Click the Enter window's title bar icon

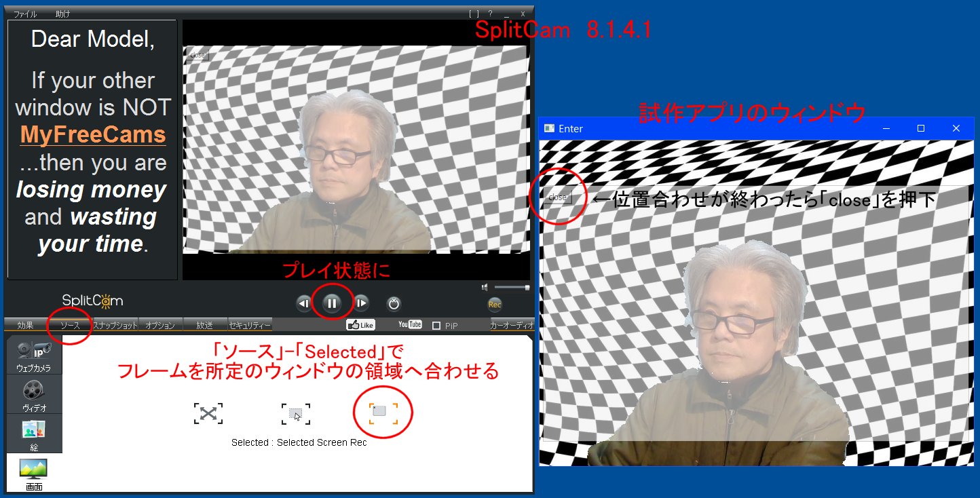point(550,128)
